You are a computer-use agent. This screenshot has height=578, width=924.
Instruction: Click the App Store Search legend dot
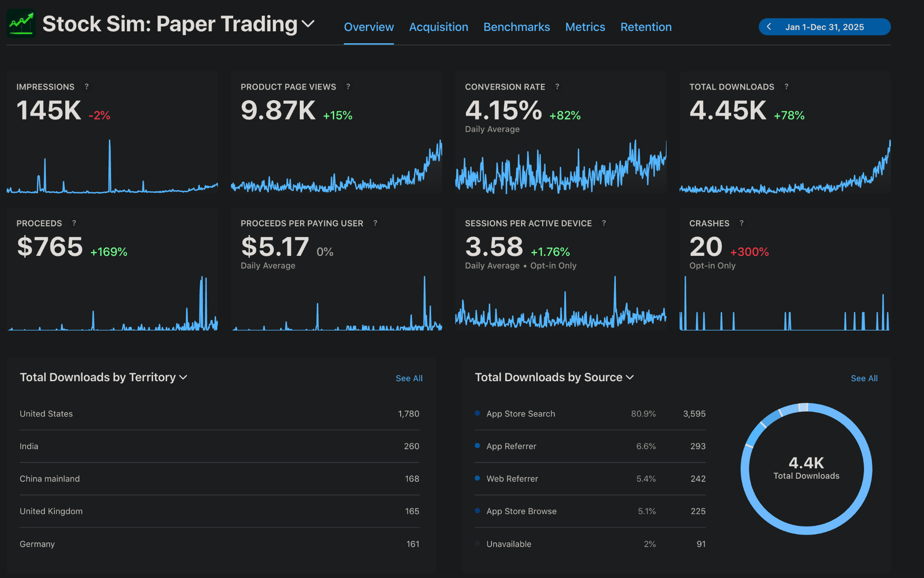click(x=477, y=413)
